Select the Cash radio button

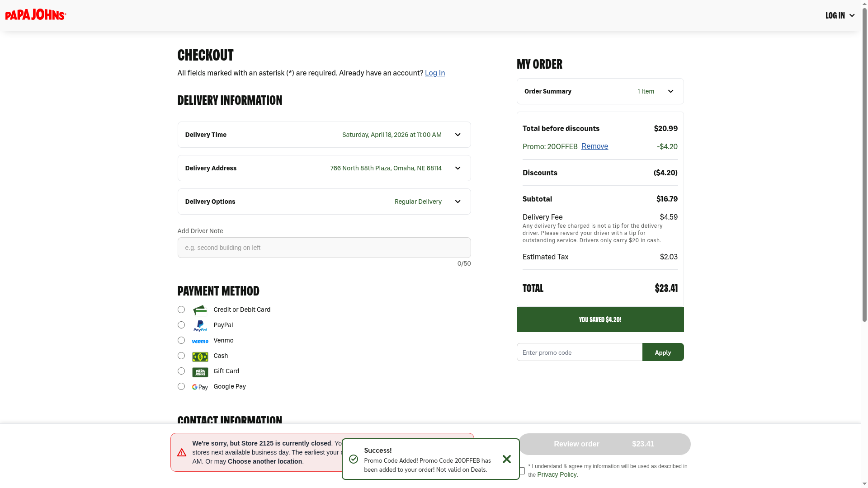pos(181,356)
